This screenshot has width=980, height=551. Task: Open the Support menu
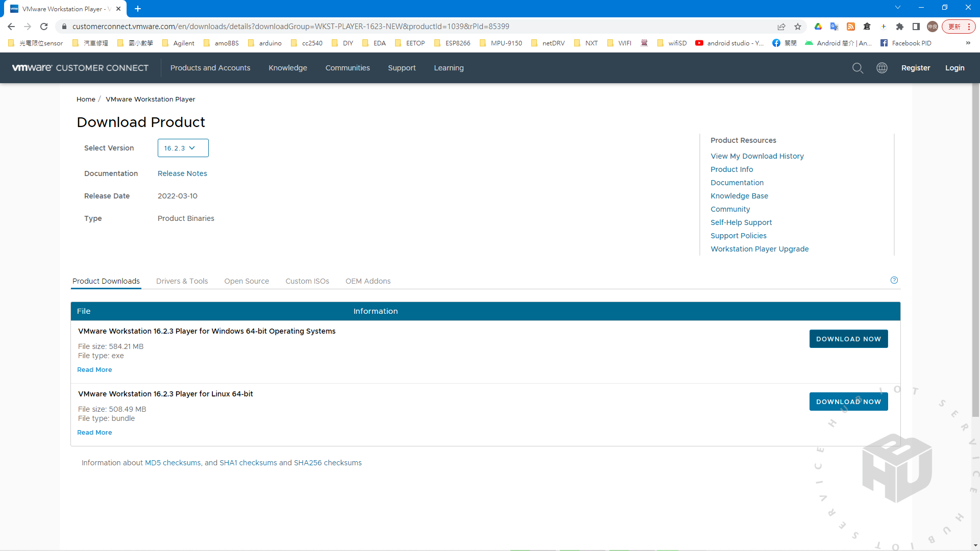pyautogui.click(x=402, y=68)
